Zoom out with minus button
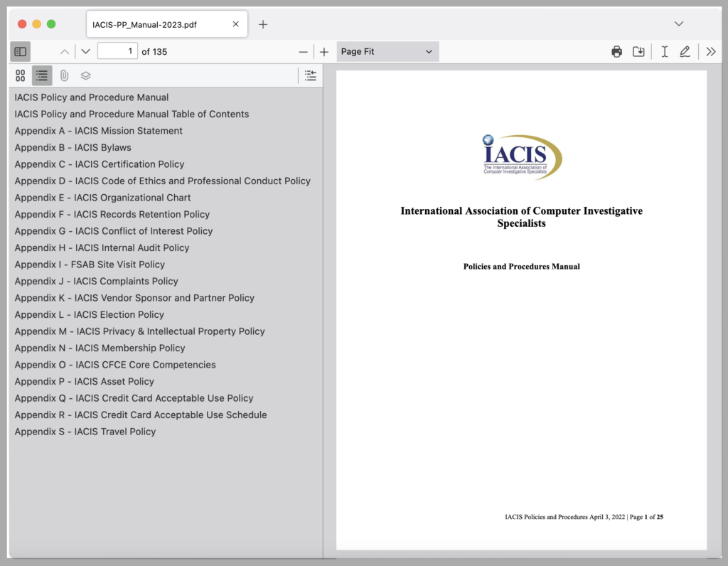 304,52
